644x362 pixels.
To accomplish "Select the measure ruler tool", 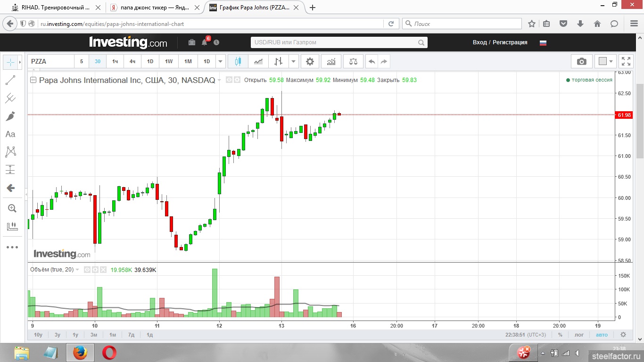I will coord(12,227).
